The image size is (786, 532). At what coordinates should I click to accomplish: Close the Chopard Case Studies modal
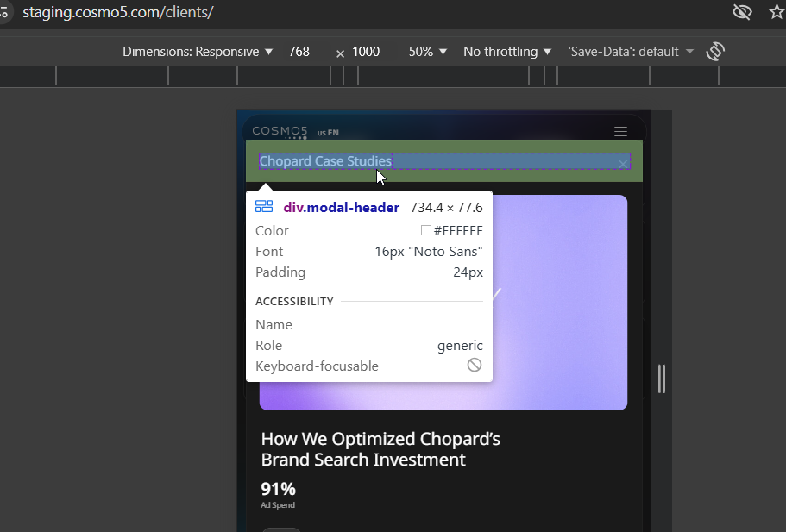tap(623, 164)
